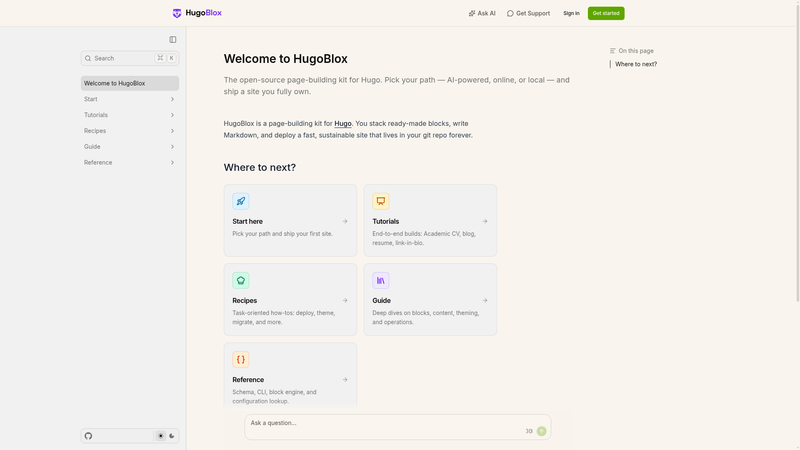Click the On this page list icon
Screen dimensions: 800x450
613,51
